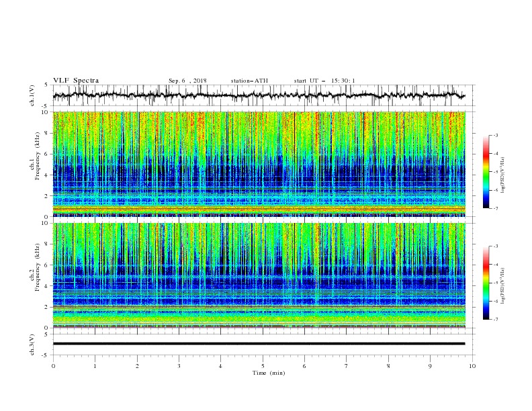Click the "8" kHz tick on ch.1 frequency axis
Viewport: 532px width, 411px height.
[47, 133]
